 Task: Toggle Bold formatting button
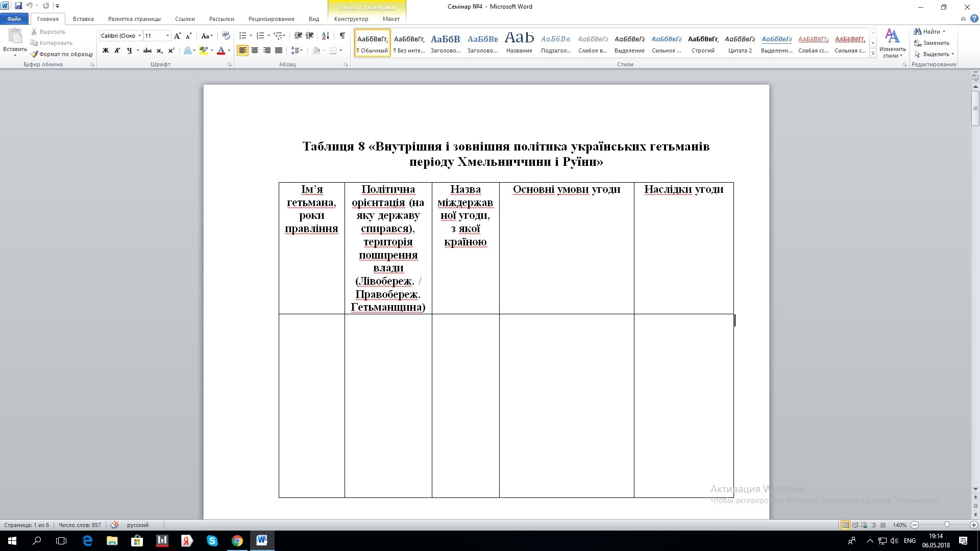tap(106, 51)
